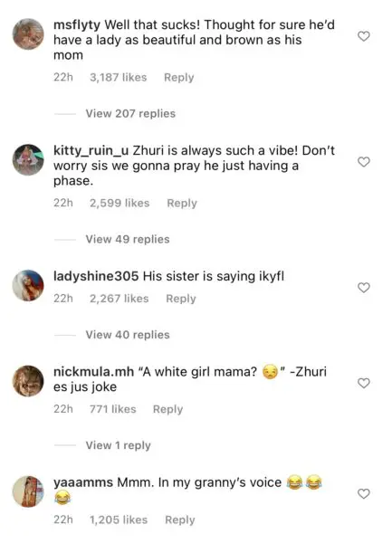392x543 pixels.
Task: Tap the heart beside ladyshine305's comment
Action: coord(364,288)
